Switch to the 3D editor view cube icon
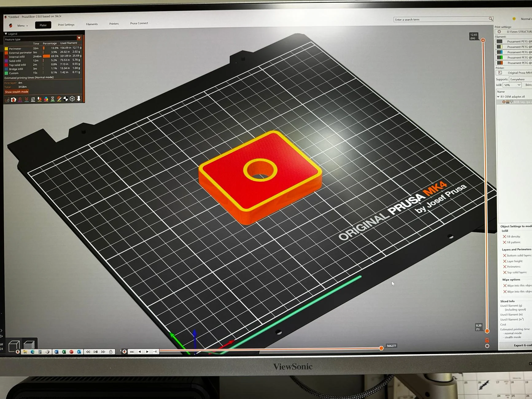The image size is (532, 399). 14,347
